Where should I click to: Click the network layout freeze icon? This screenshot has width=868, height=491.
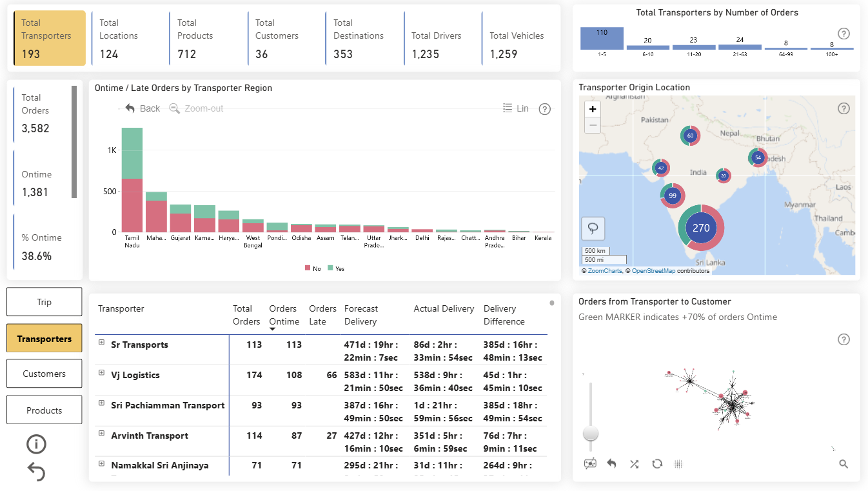pyautogui.click(x=590, y=463)
